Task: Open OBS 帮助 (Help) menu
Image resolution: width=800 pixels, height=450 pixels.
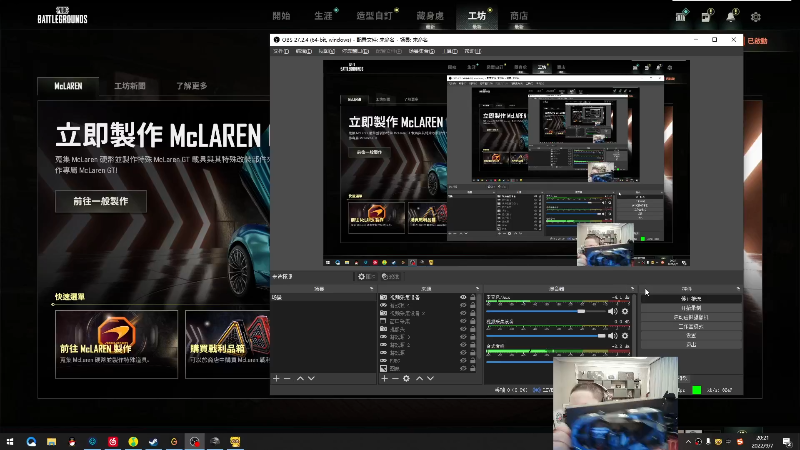Action: (x=473, y=51)
